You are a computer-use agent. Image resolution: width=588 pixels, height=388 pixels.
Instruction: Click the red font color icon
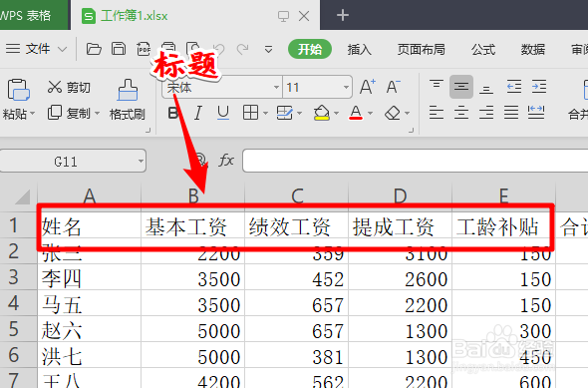356,113
